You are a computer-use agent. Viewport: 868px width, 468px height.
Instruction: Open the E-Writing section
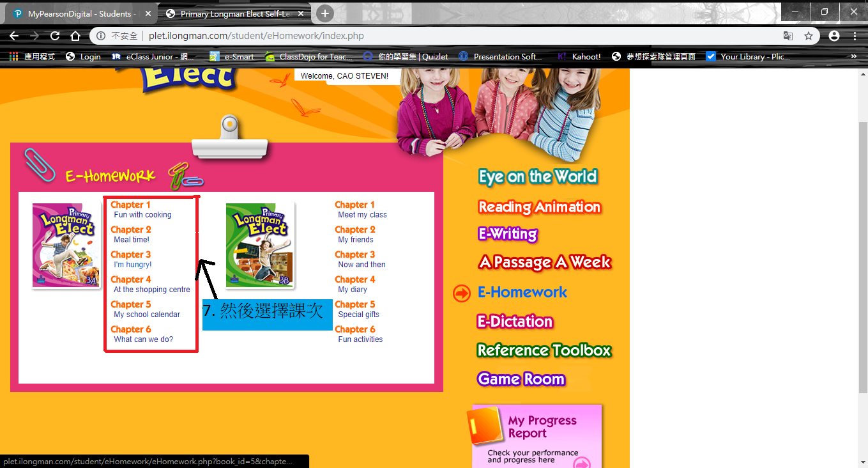(x=508, y=234)
